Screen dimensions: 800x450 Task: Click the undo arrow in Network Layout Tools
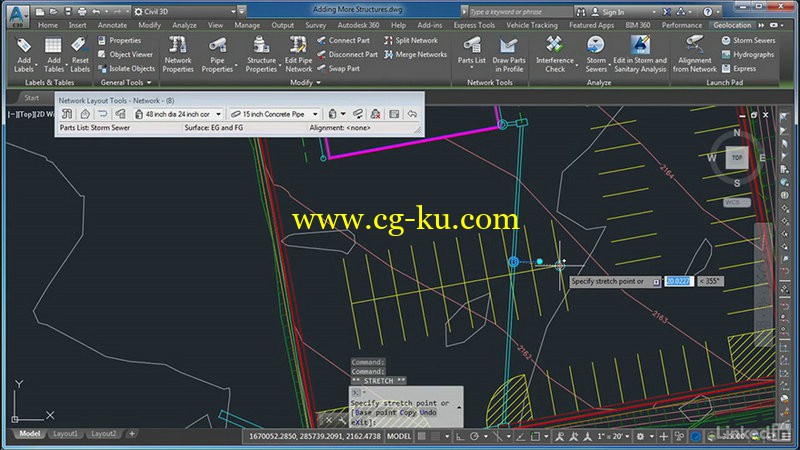412,114
